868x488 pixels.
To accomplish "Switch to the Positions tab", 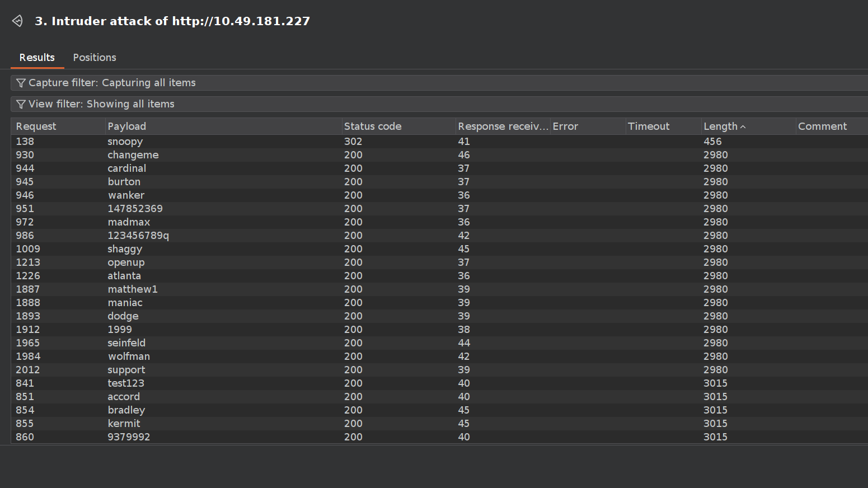I will point(95,58).
